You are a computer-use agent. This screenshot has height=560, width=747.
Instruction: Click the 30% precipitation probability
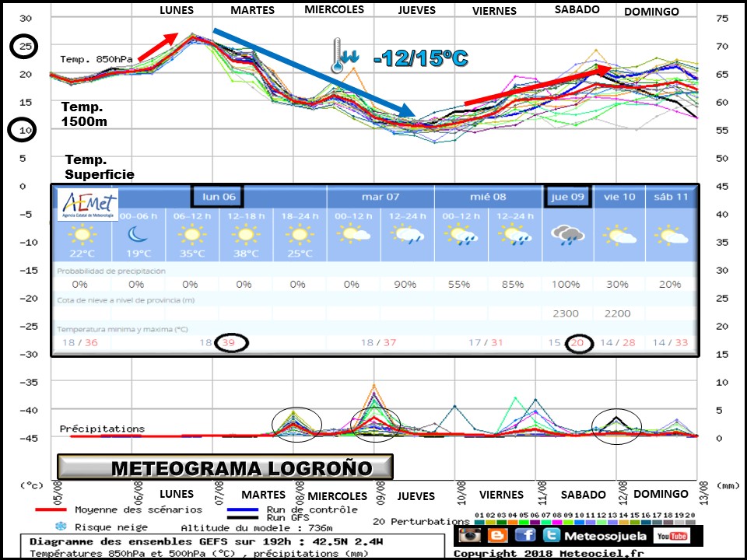[617, 285]
